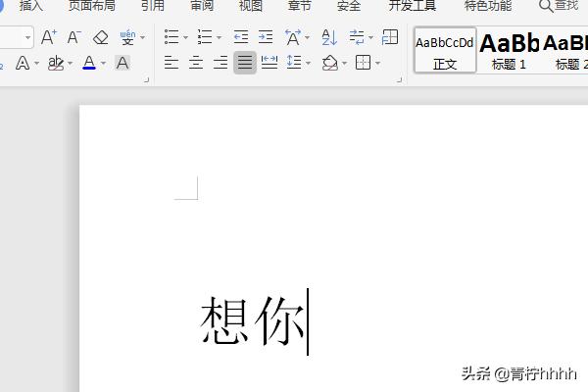Open the paragraph group dialog launcher
The image size is (588, 392).
(400, 80)
